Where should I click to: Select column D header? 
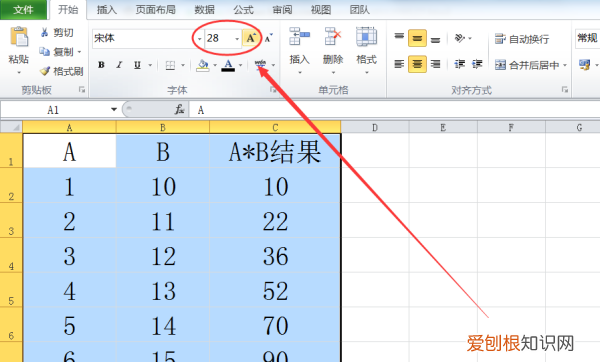(375, 127)
